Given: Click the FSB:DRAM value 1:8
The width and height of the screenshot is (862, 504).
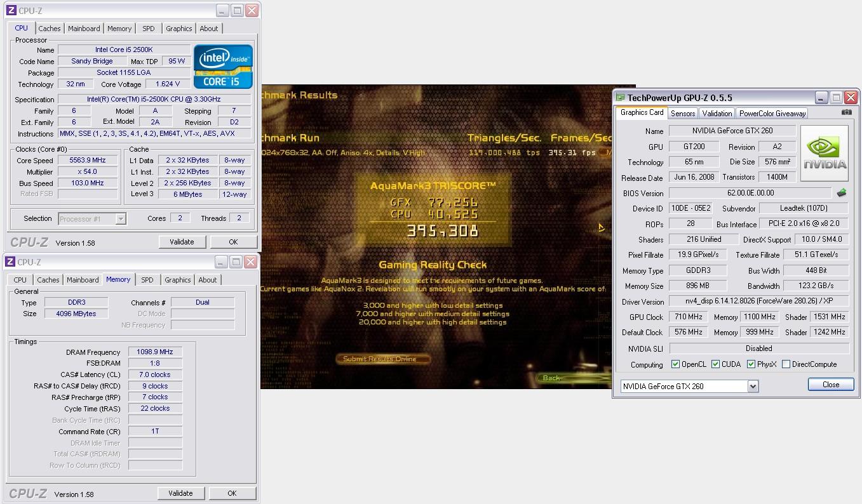Looking at the screenshot, I should tap(155, 363).
